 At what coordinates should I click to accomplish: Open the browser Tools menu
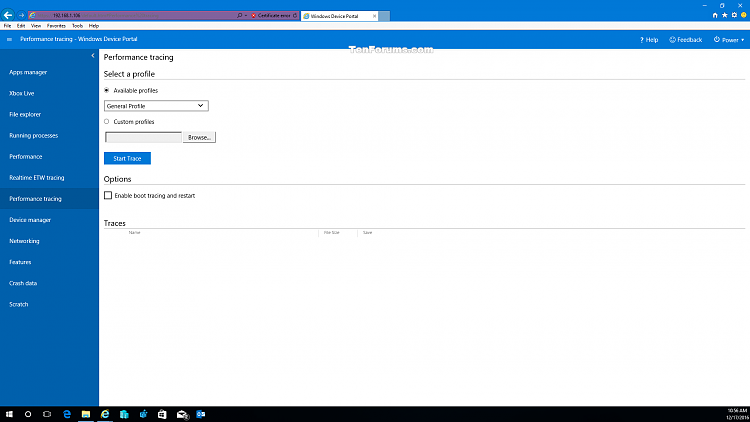click(x=77, y=26)
